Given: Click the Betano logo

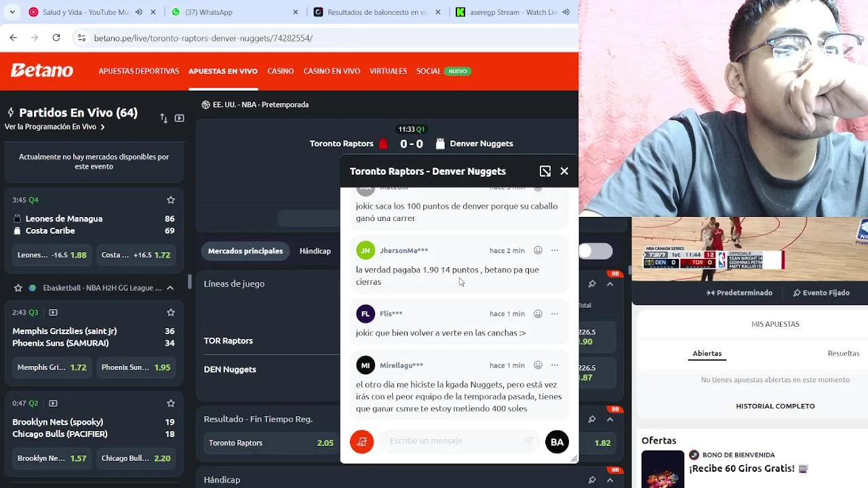Looking at the screenshot, I should pyautogui.click(x=42, y=70).
